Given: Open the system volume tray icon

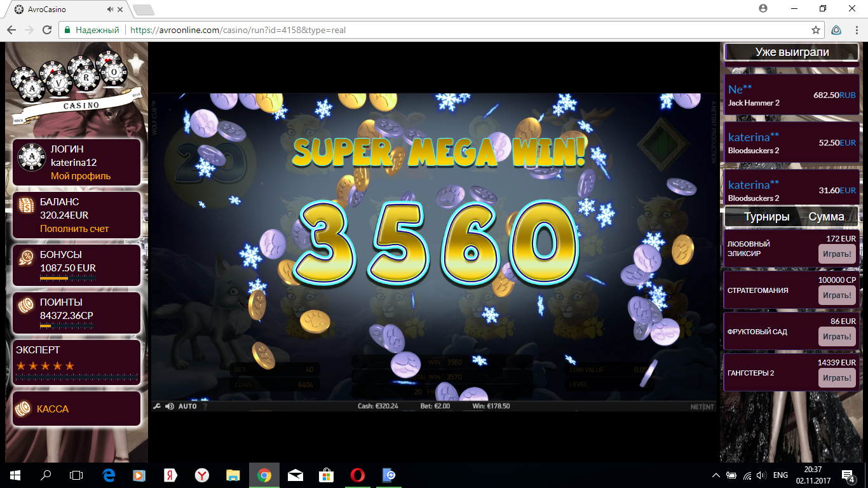Looking at the screenshot, I should click(762, 475).
